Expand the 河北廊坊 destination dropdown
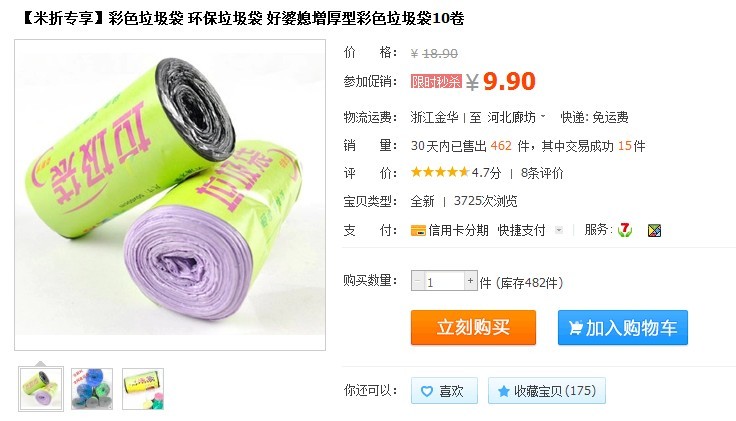The width and height of the screenshot is (736, 421). coord(544,115)
